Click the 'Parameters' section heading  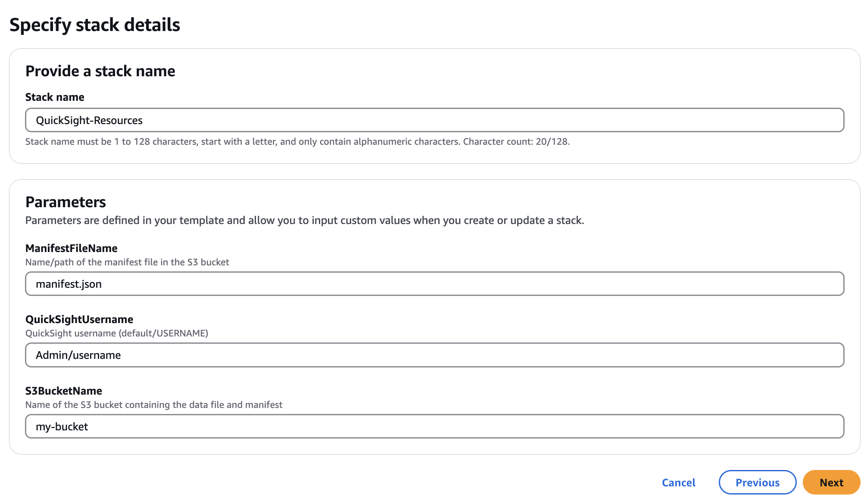65,202
